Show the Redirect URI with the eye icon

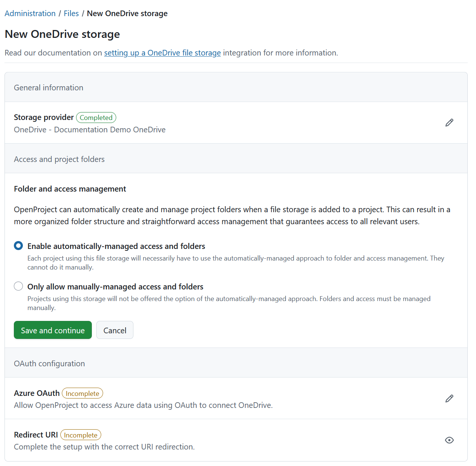coord(449,440)
